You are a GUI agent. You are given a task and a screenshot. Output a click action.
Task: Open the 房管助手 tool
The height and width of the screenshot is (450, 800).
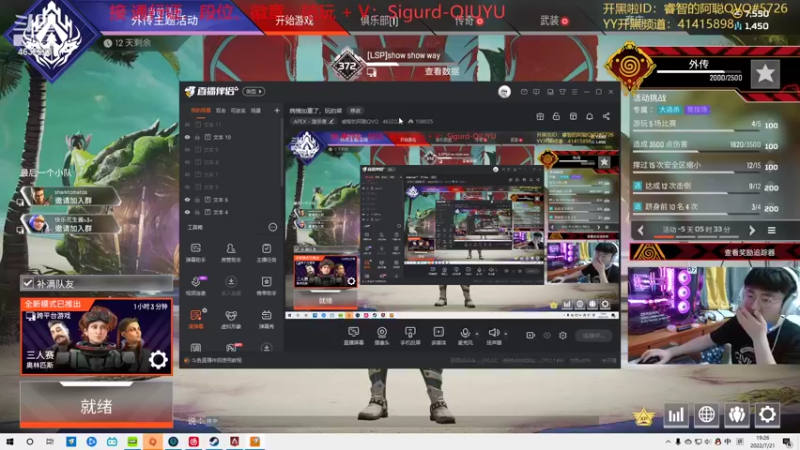(231, 253)
